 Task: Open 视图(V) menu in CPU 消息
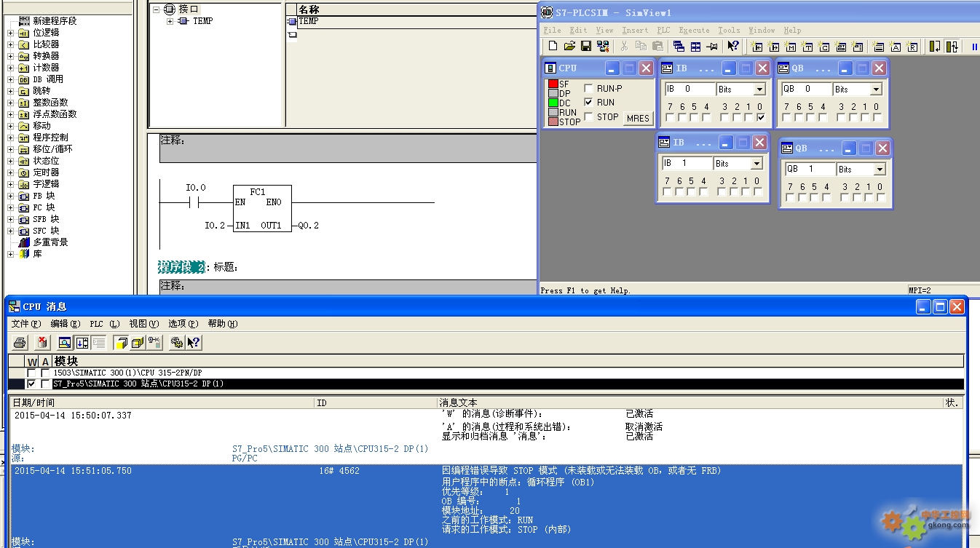tap(143, 324)
